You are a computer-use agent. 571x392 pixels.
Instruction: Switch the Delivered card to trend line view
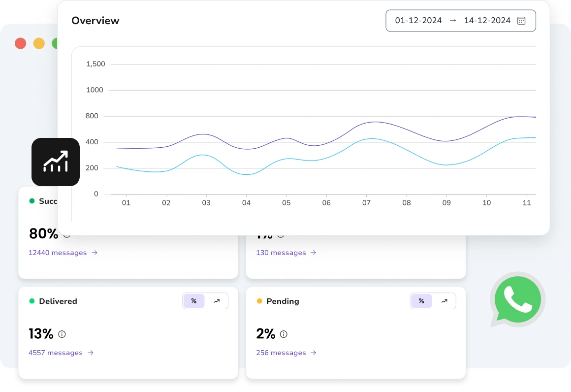[217, 301]
